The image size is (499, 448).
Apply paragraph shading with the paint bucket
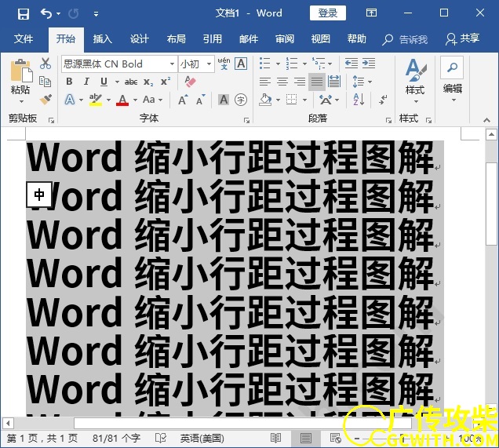click(x=265, y=100)
